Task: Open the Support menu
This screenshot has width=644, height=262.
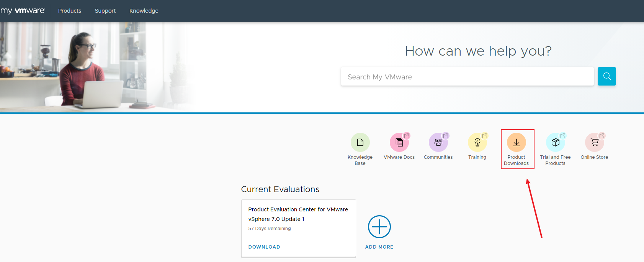Action: [105, 11]
